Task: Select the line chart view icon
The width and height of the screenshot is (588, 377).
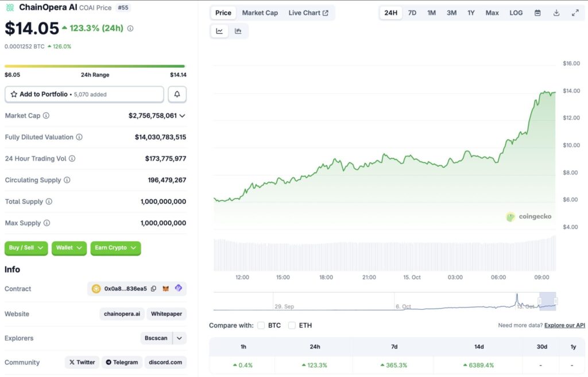Action: (219, 31)
